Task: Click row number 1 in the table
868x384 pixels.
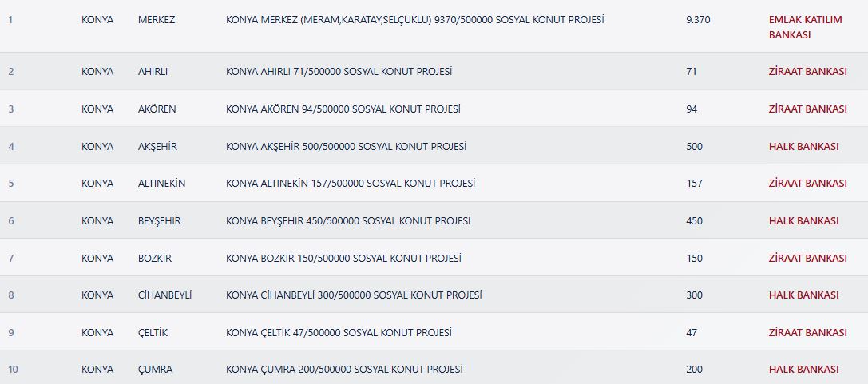Action: click(x=10, y=19)
